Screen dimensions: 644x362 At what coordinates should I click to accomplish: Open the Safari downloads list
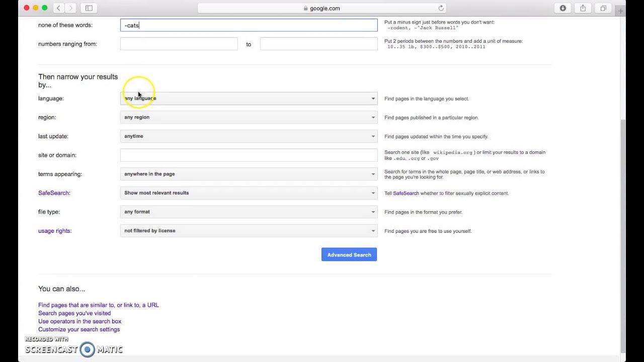562,8
